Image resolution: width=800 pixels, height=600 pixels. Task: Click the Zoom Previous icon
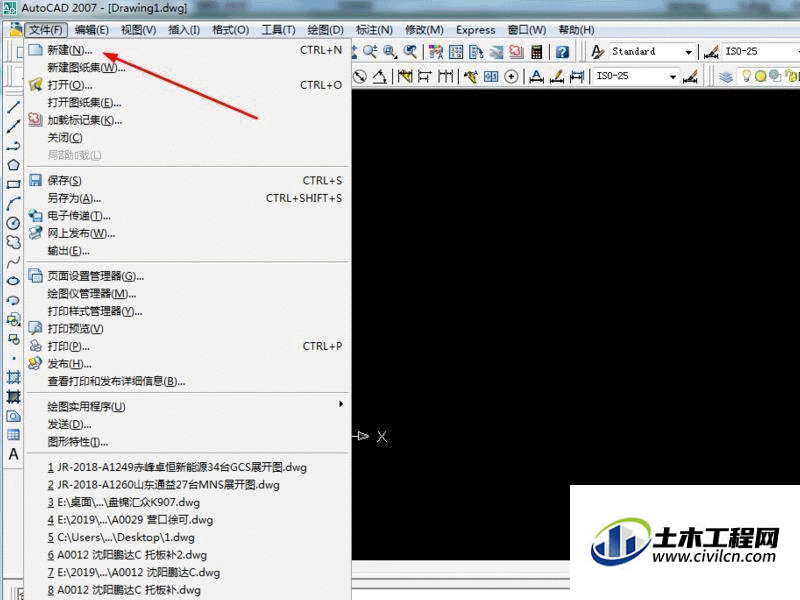coord(410,52)
